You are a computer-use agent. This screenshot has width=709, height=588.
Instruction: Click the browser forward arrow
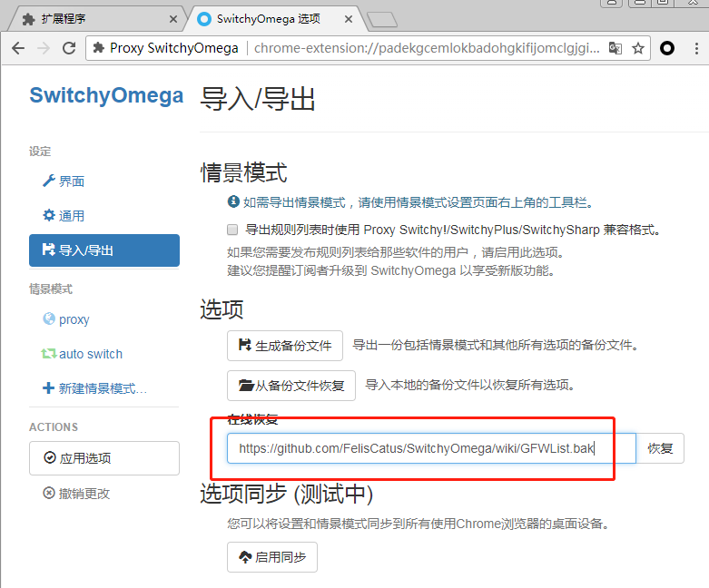pos(44,48)
